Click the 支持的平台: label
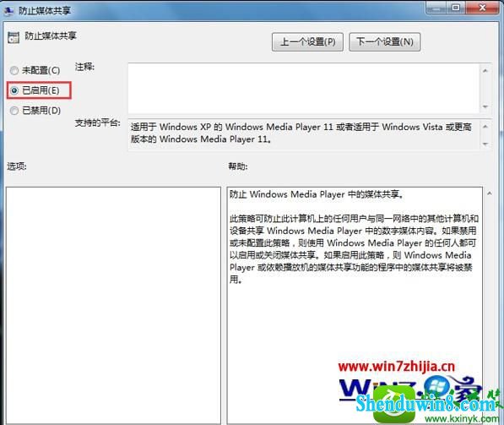The width and height of the screenshot is (504, 425). point(97,123)
